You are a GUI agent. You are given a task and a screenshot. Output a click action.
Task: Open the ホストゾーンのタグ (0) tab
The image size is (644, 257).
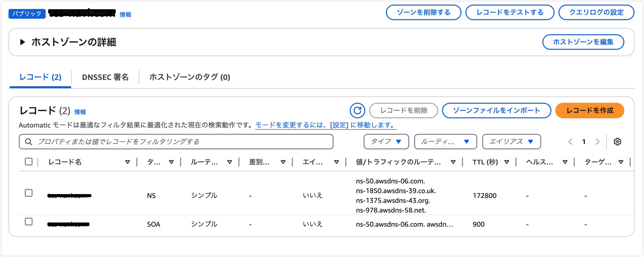190,77
